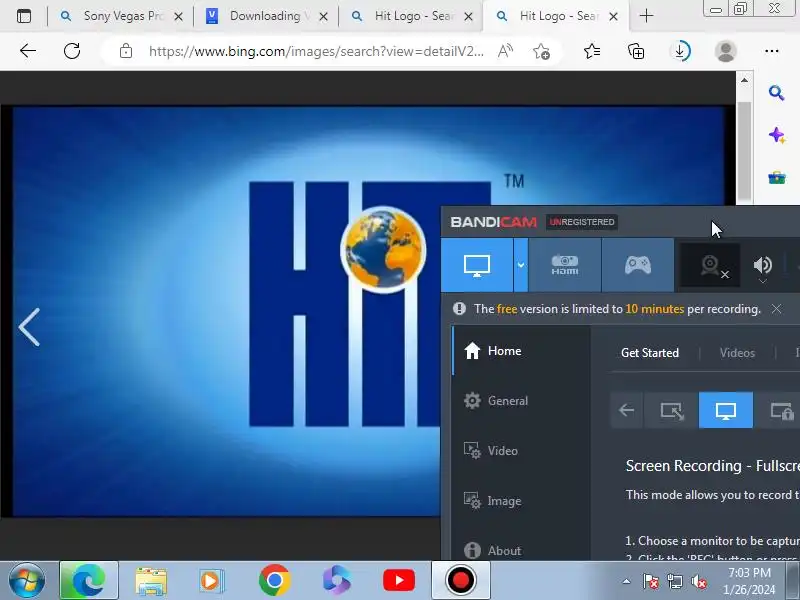Open tab actions menu in Edge

click(x=24, y=16)
